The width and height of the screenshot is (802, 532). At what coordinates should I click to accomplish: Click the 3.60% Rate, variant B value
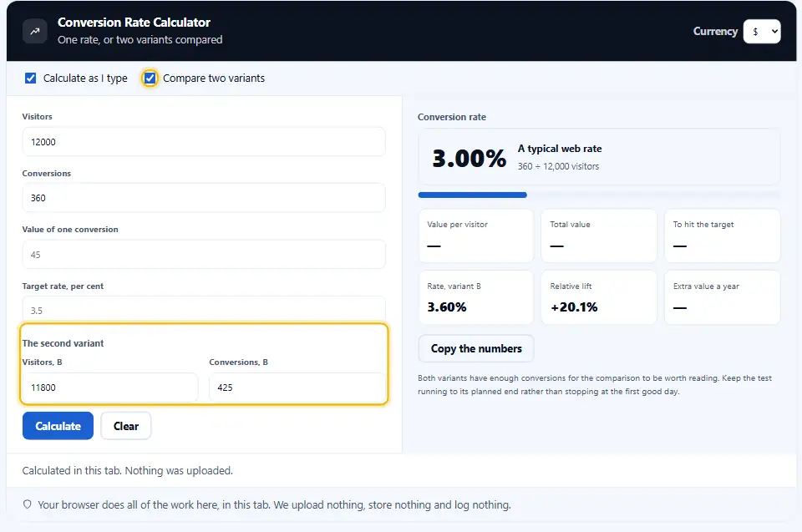[447, 307]
